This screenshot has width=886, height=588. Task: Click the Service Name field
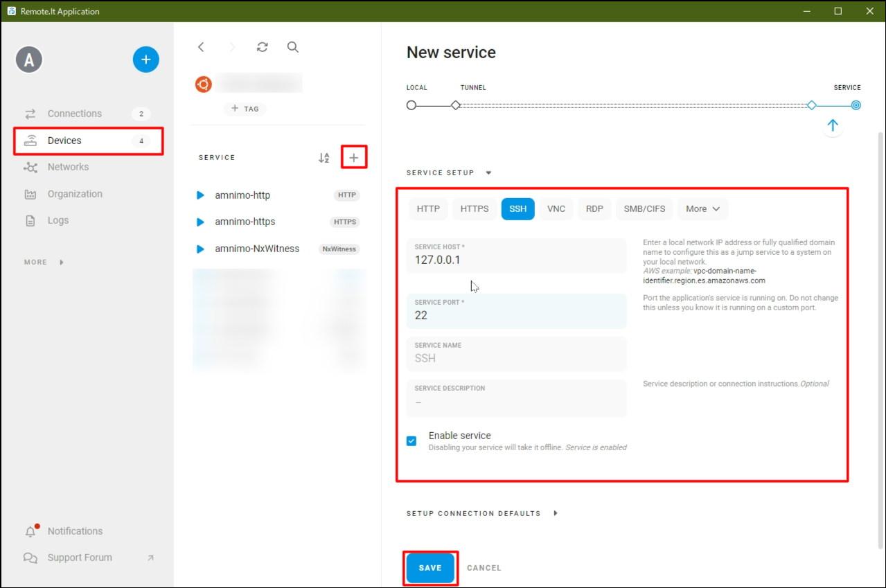pos(517,354)
